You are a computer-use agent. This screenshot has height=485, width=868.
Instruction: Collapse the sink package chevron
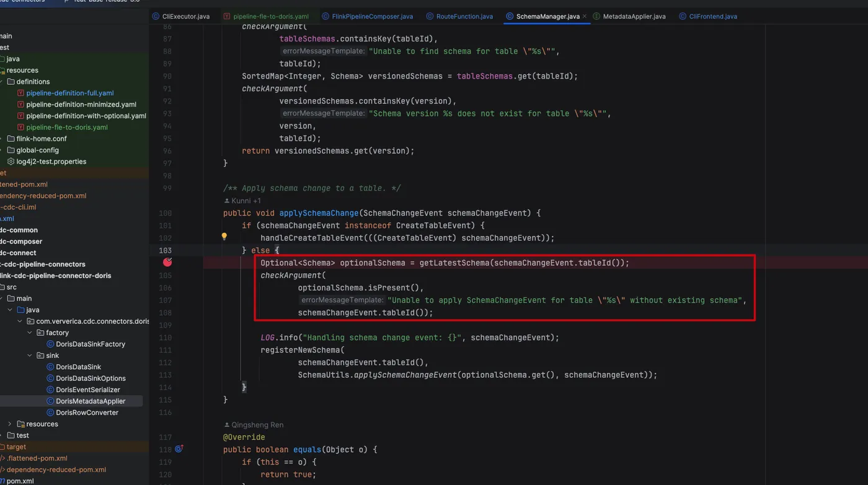[30, 356]
